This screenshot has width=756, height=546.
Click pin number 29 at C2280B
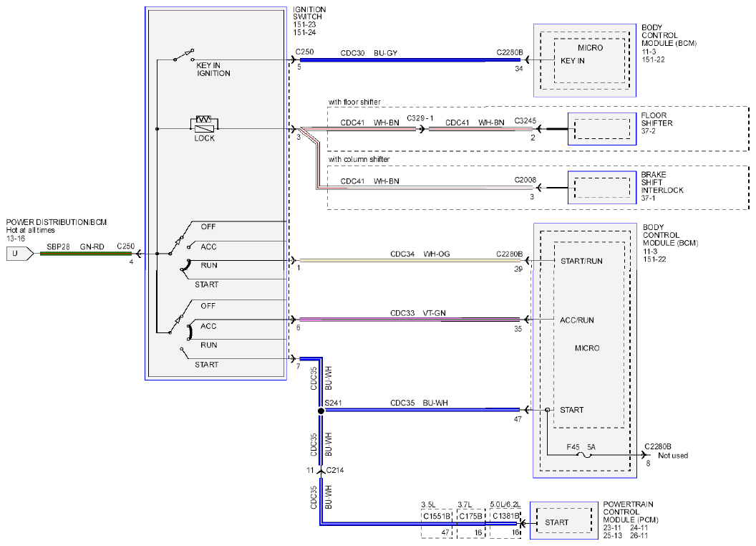tap(518, 269)
